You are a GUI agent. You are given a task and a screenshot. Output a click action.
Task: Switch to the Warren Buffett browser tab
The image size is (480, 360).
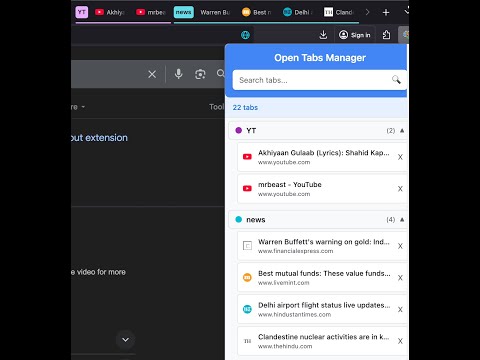pos(215,12)
